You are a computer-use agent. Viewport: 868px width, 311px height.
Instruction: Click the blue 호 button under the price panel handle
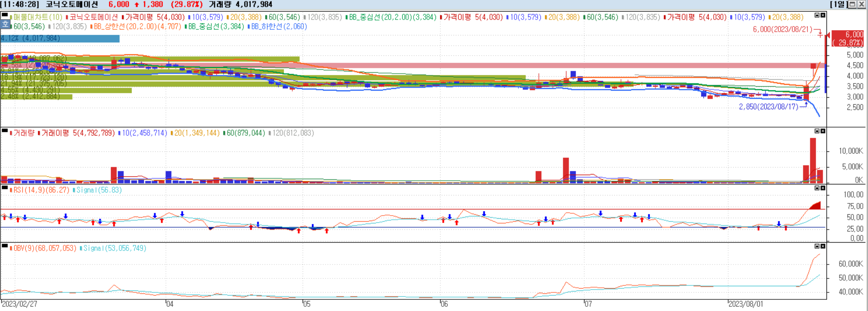point(5,24)
